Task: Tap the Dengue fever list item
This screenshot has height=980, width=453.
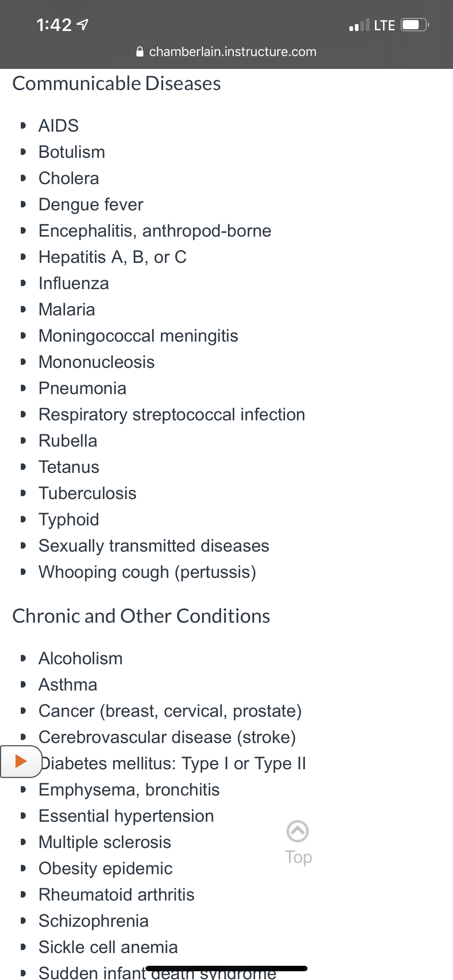Action: click(x=91, y=205)
